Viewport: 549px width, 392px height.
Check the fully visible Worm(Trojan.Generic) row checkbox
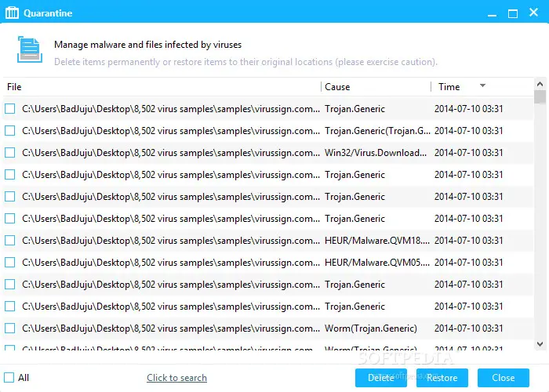pyautogui.click(x=9, y=328)
